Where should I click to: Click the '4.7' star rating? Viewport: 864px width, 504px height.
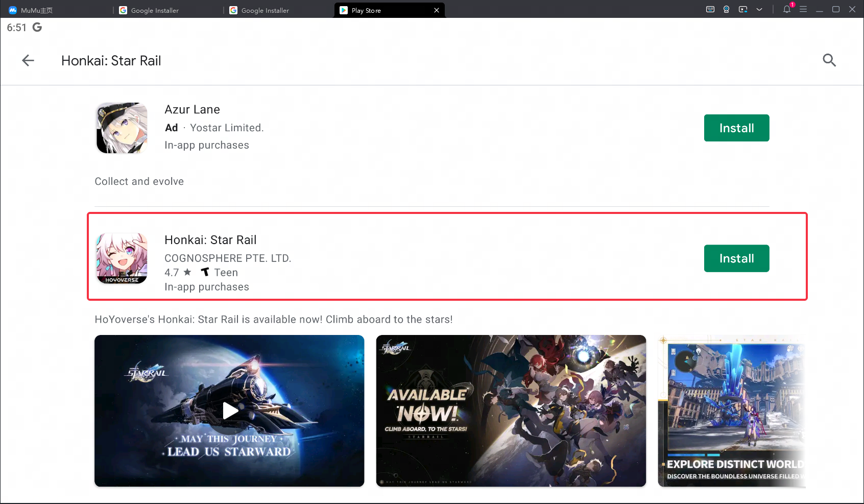(178, 272)
